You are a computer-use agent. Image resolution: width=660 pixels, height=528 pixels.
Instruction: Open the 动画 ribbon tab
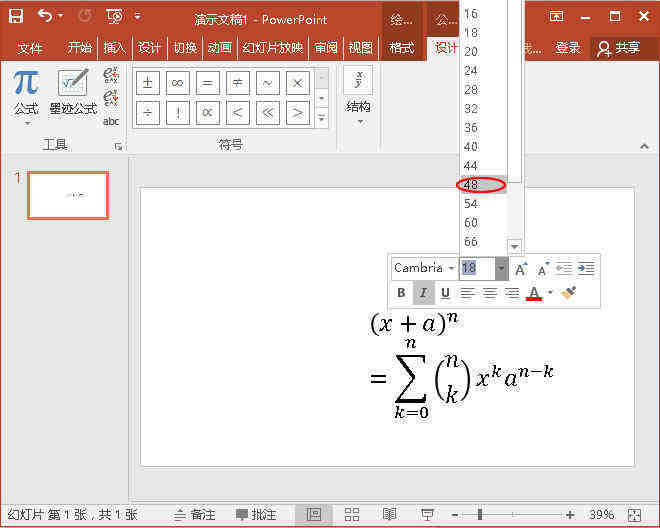pos(220,48)
